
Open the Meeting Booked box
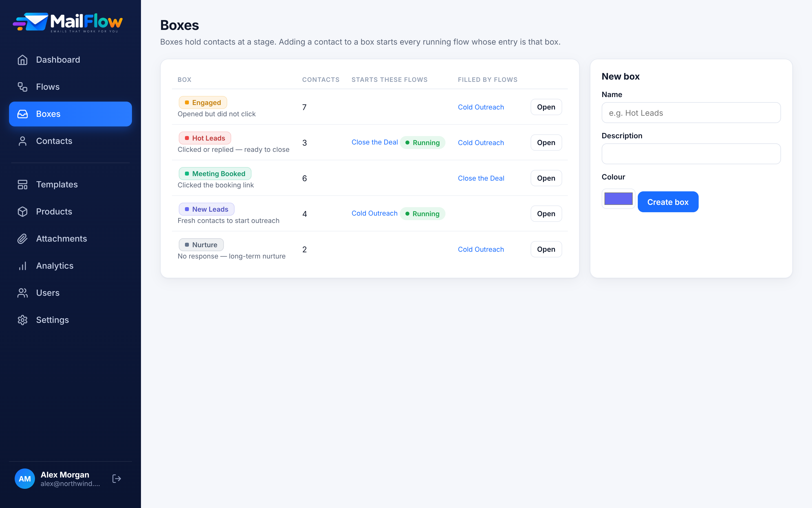pos(546,178)
